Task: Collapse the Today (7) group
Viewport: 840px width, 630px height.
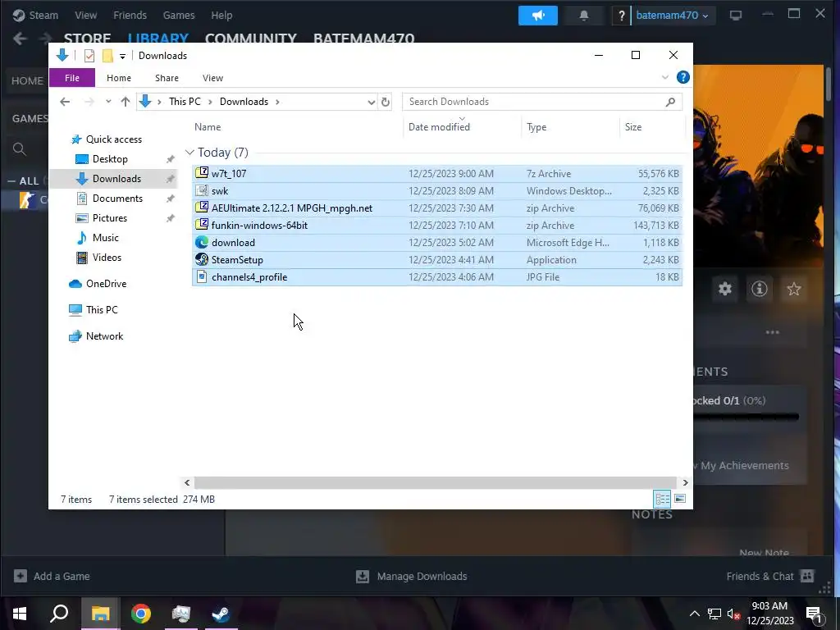Action: (189, 153)
